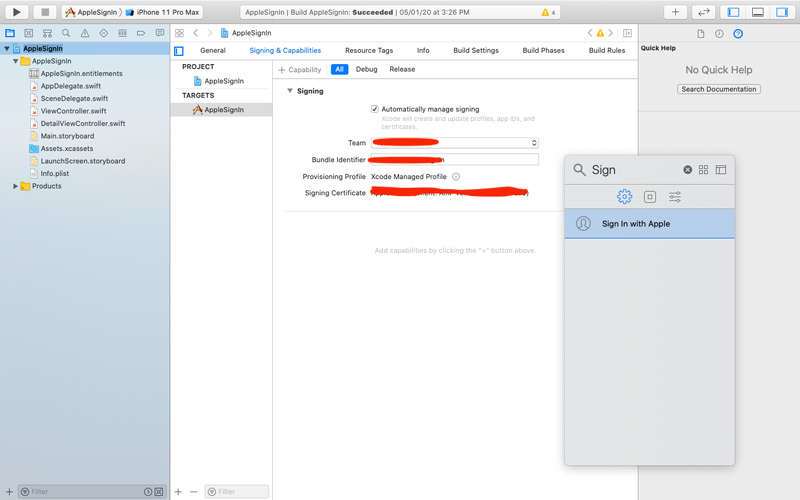The image size is (800, 500).
Task: Open the AppleSignIn scheme selector
Action: tap(92, 12)
